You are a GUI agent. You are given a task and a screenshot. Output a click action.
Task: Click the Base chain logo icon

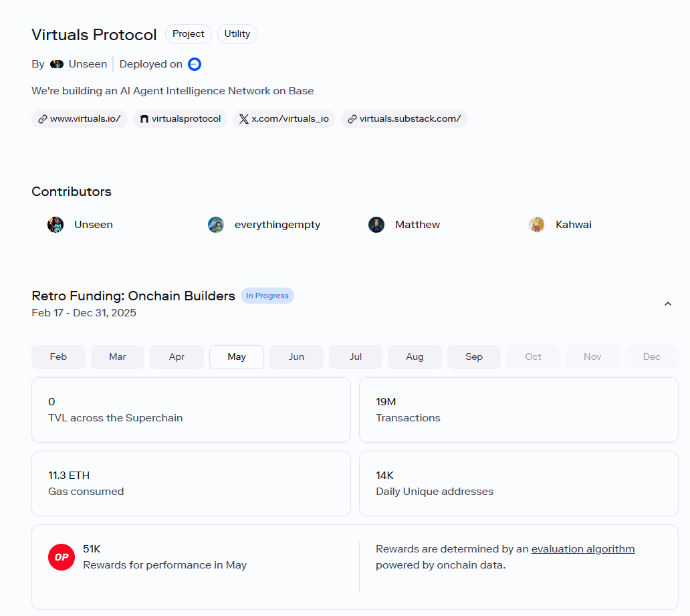(195, 64)
